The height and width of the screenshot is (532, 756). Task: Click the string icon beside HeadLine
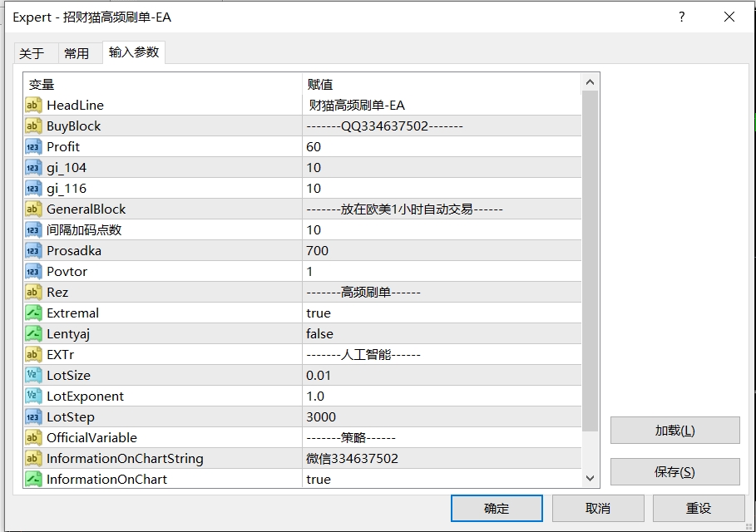click(x=33, y=106)
